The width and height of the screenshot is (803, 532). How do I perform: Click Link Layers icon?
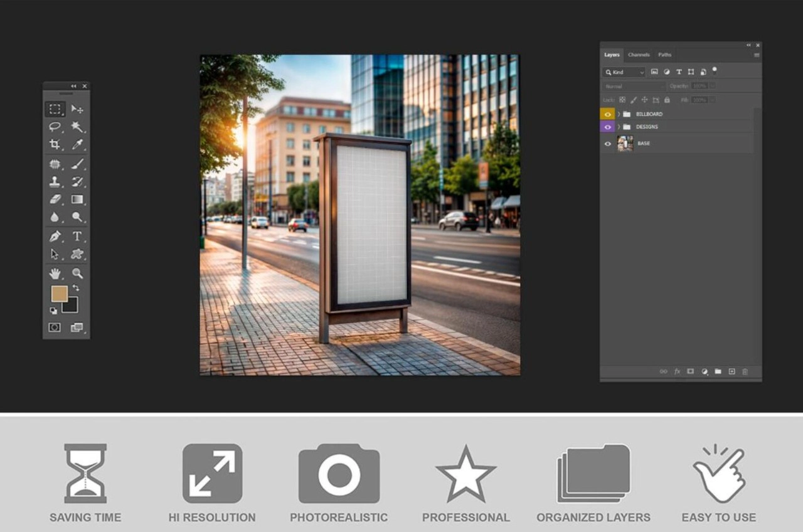point(663,371)
